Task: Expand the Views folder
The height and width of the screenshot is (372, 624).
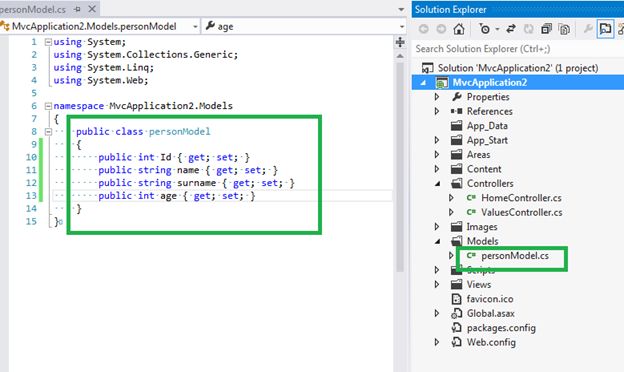Action: point(437,284)
